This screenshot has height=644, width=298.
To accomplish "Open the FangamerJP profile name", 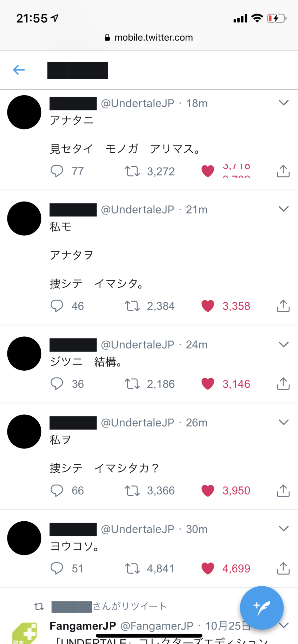I will click(x=83, y=626).
